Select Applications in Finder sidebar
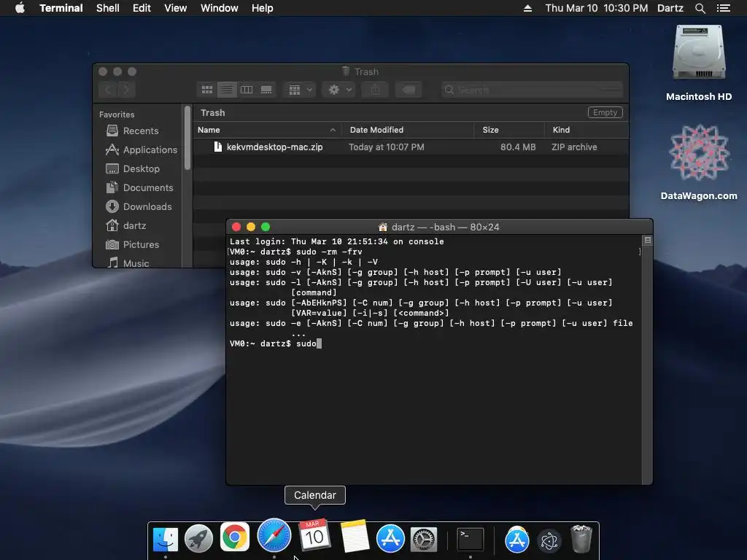This screenshot has height=560, width=747. click(138, 149)
